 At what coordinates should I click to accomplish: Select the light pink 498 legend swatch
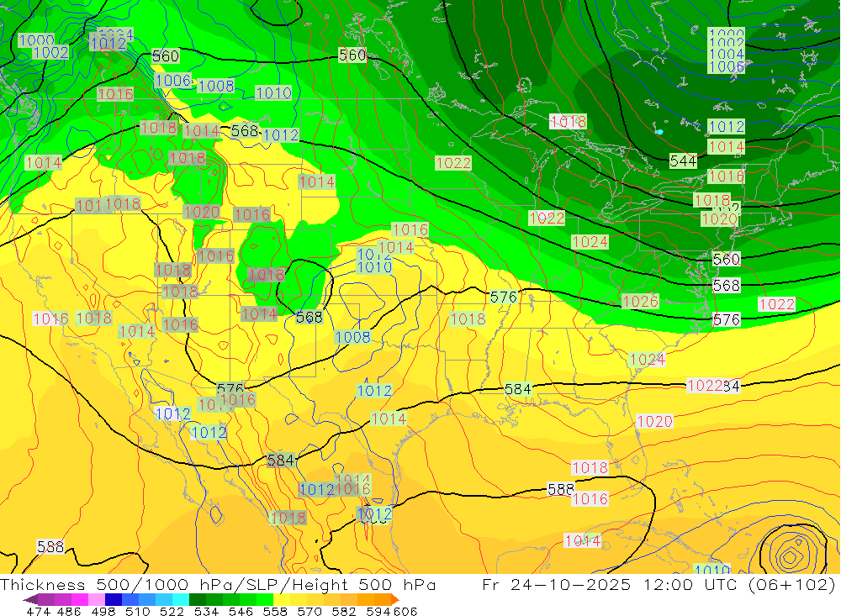coord(97,599)
